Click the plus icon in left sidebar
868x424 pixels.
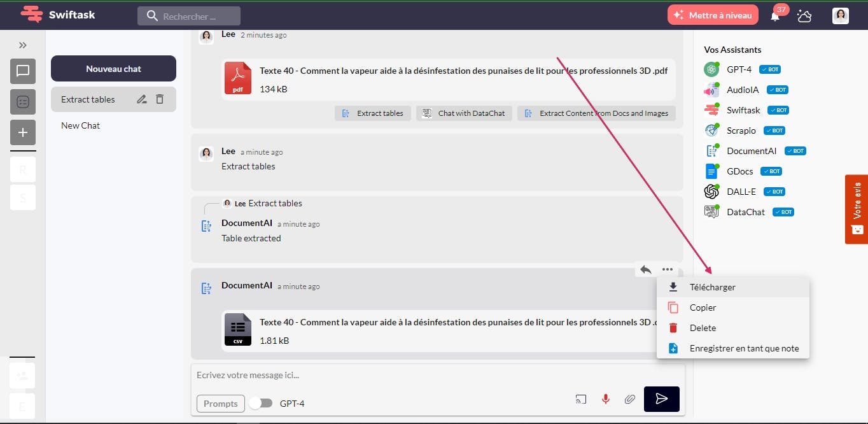pyautogui.click(x=23, y=132)
